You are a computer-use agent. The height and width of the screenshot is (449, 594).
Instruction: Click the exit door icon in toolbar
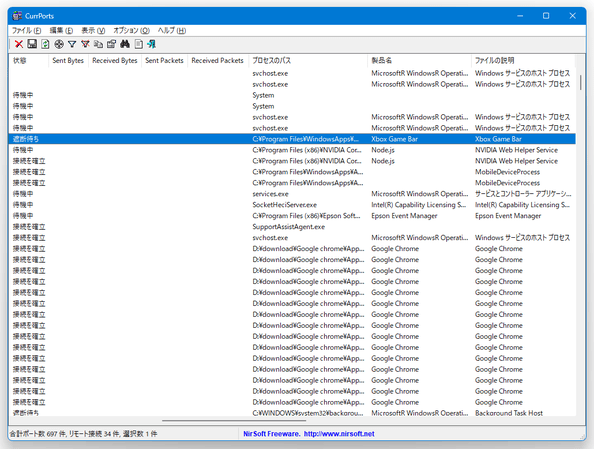(152, 44)
